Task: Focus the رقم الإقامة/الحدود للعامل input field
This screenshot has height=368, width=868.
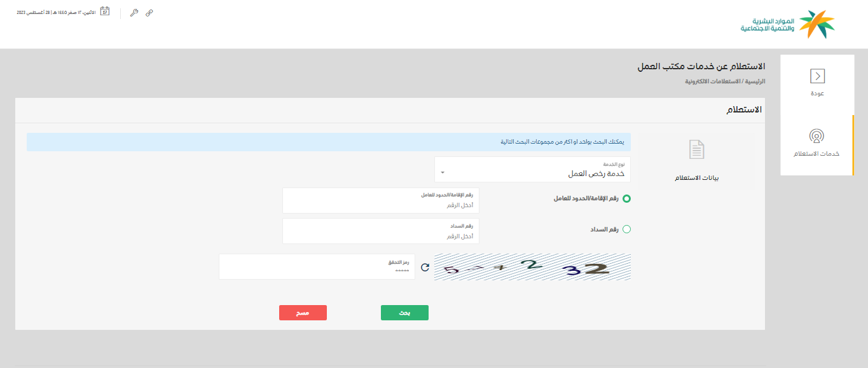Action: tap(380, 205)
